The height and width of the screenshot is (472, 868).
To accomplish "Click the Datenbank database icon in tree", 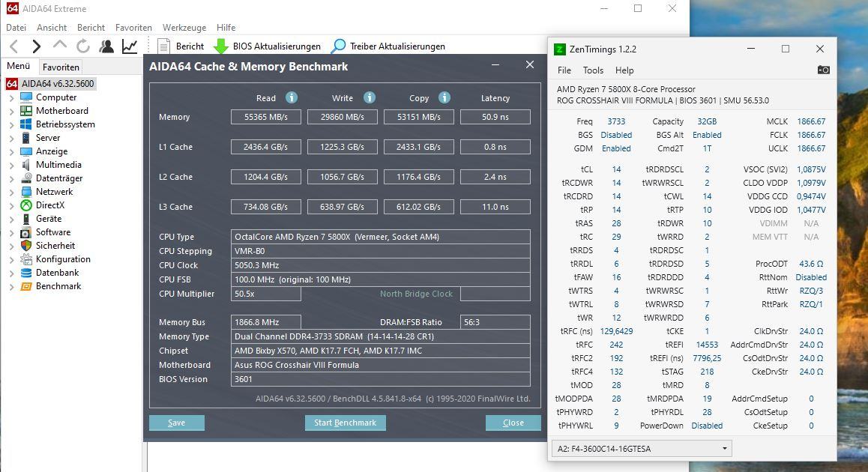I will tap(26, 273).
